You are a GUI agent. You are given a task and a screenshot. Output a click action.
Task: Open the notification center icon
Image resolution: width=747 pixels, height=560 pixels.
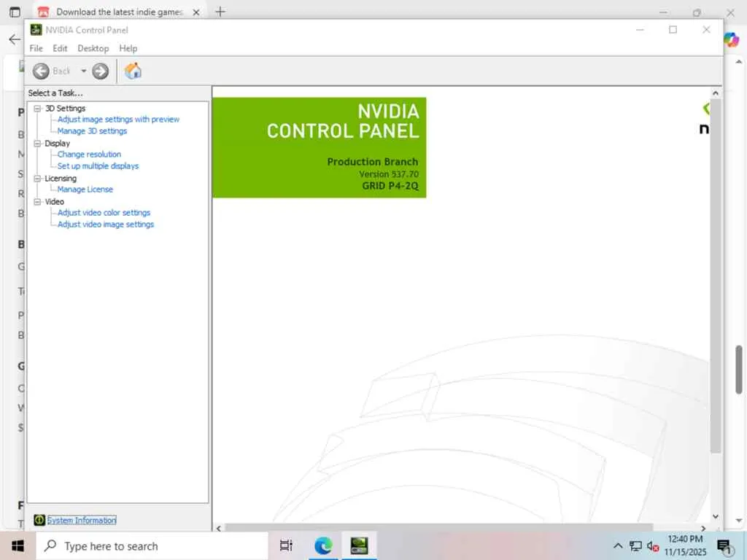(x=724, y=547)
